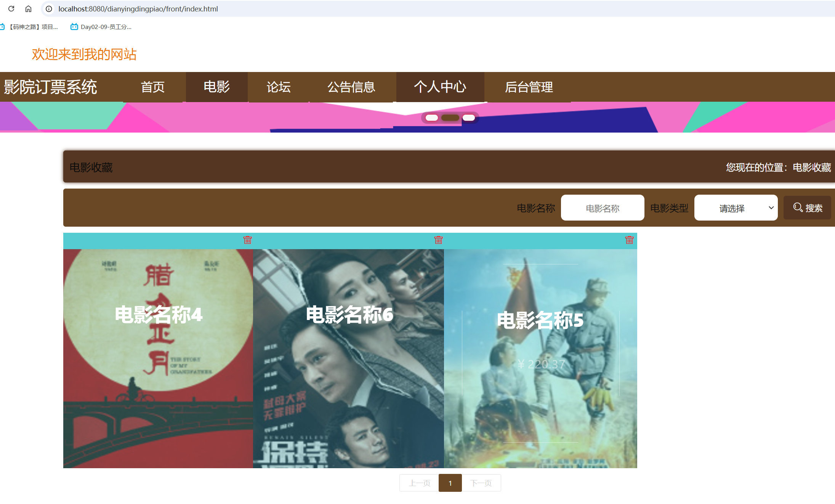View site information icon in address bar
The image size is (835, 504).
(49, 9)
